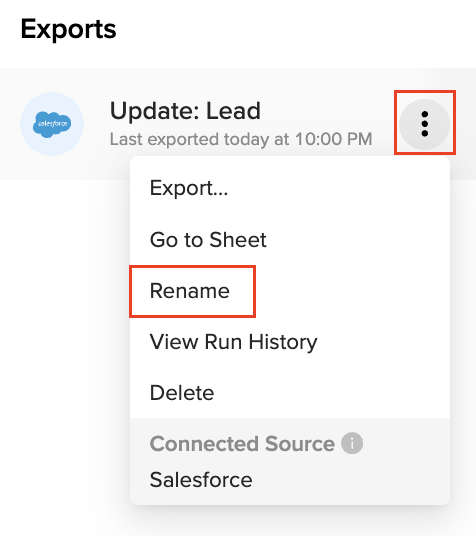The width and height of the screenshot is (476, 536).
Task: Pick Rename in the context menu
Action: click(x=190, y=291)
